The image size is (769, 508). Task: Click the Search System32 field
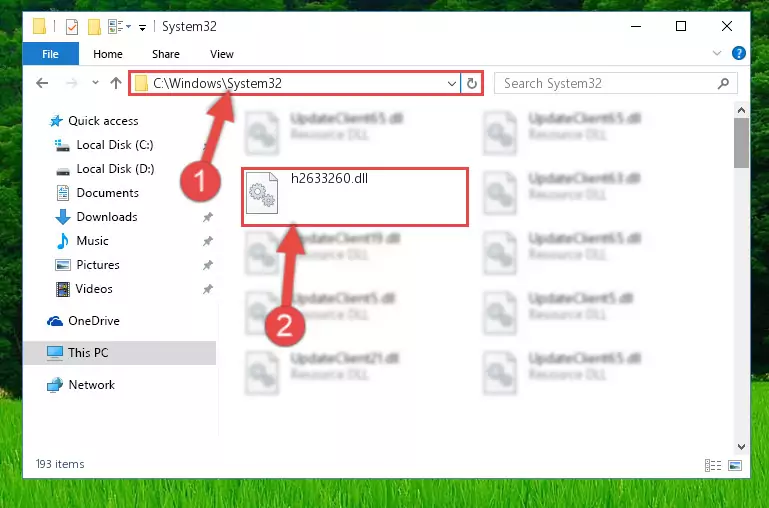[x=615, y=83]
